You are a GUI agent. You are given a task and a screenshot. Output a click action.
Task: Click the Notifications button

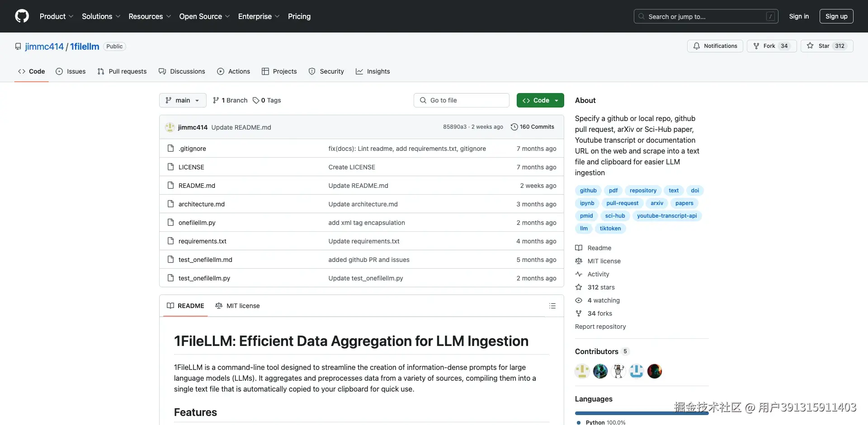click(x=715, y=46)
